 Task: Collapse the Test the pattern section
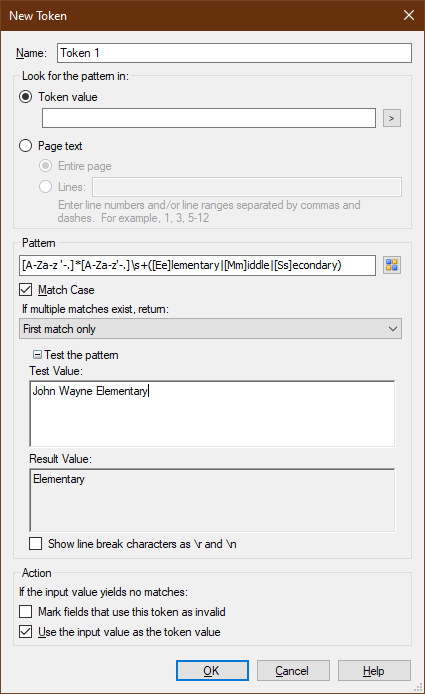pos(38,355)
